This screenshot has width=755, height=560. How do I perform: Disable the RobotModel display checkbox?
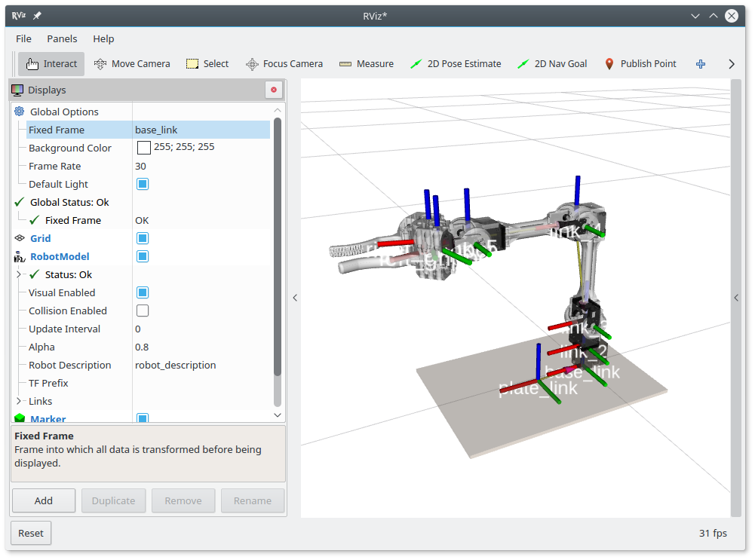coord(143,256)
